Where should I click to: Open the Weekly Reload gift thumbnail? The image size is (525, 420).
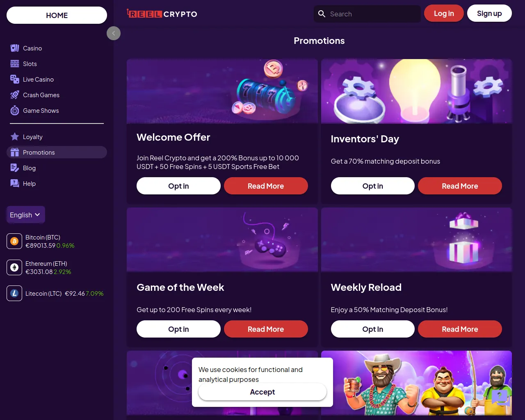coord(416,240)
